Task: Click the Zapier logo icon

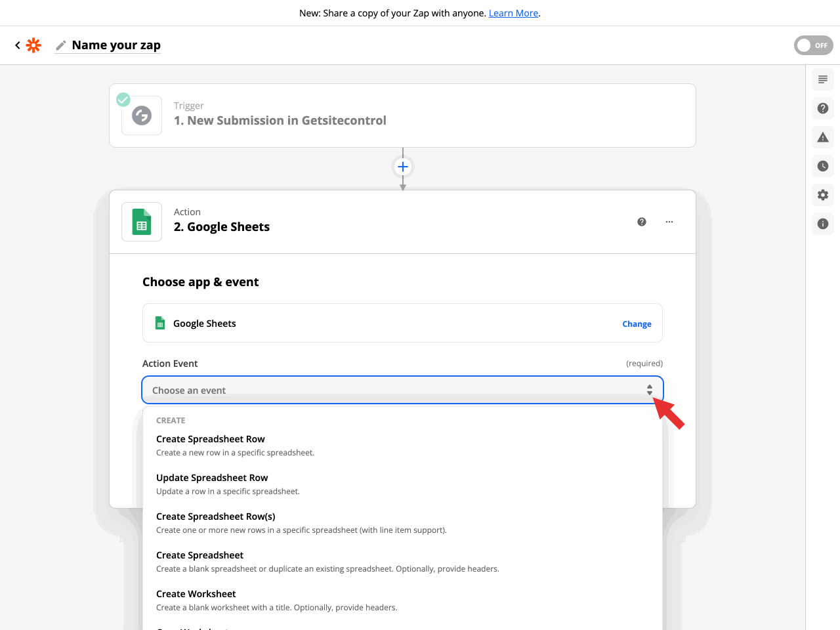Action: 33,45
